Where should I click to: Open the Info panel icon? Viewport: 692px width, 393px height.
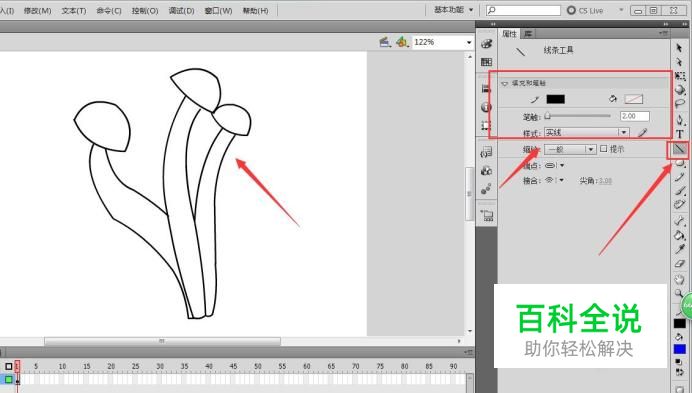tap(486, 107)
